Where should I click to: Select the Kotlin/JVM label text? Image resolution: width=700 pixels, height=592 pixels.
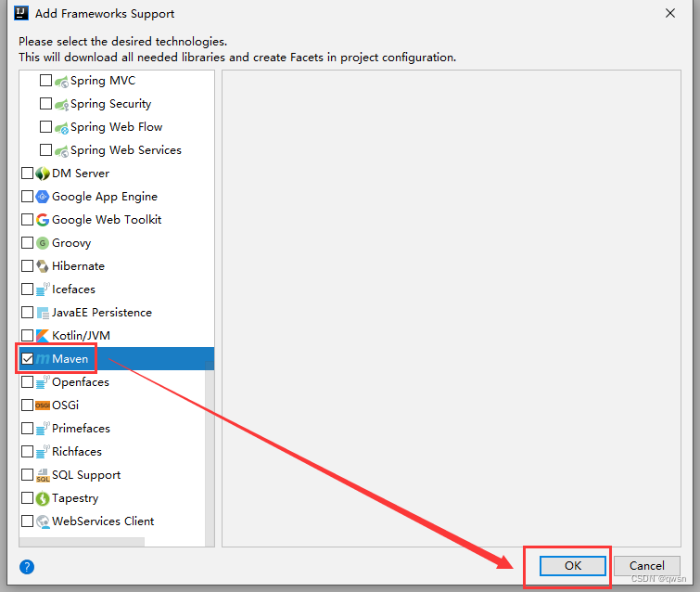click(x=81, y=336)
